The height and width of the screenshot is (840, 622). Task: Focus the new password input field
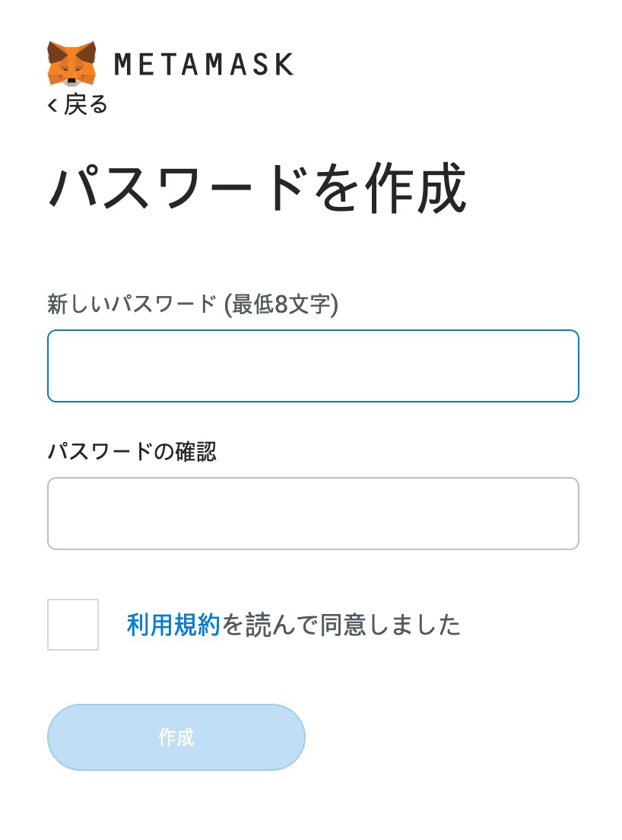[x=313, y=366]
